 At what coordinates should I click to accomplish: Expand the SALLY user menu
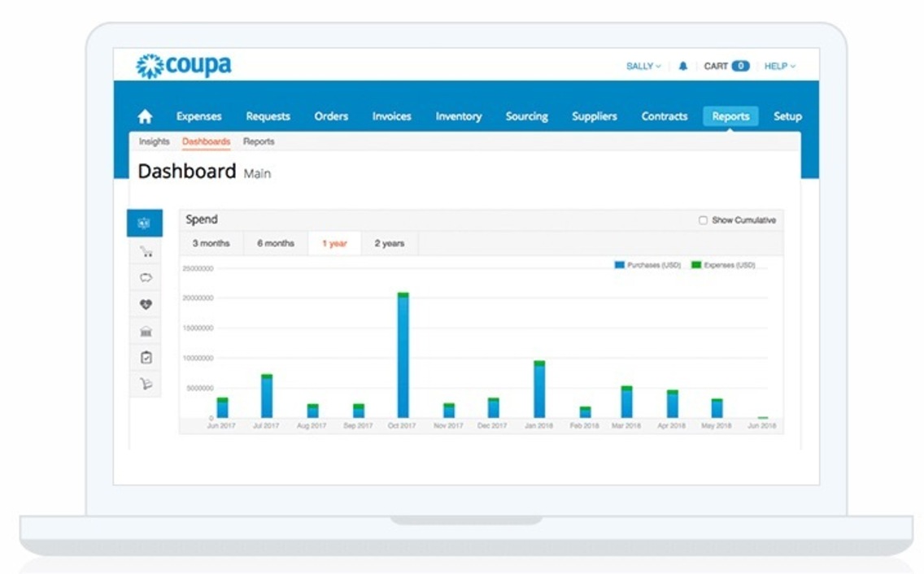(645, 66)
